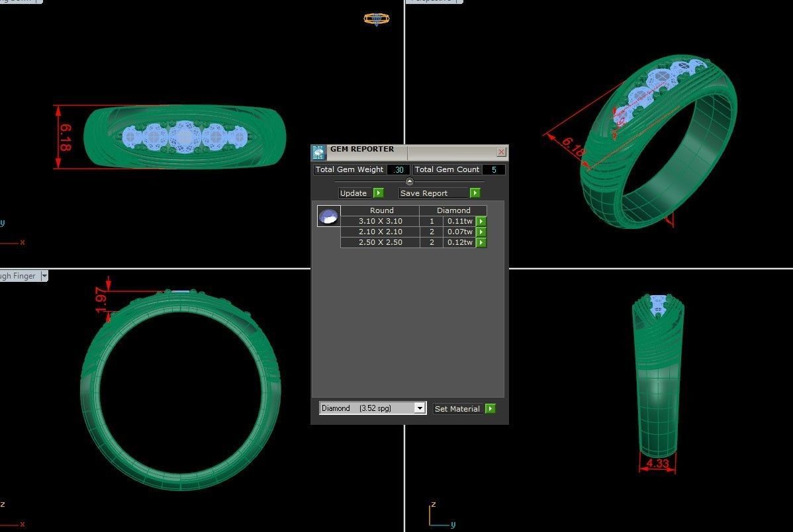This screenshot has width=793, height=532.
Task: Click the 0.07tw weight cell
Action: (x=460, y=232)
